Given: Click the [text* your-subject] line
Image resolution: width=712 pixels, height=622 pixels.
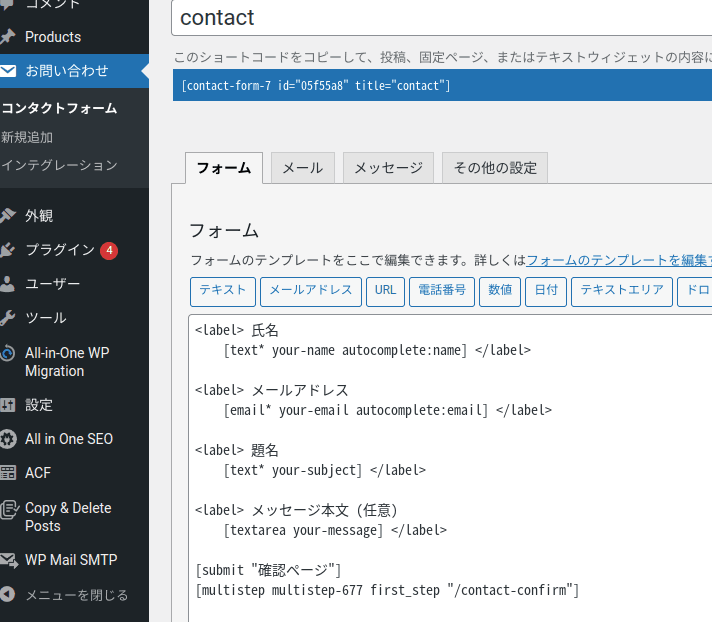Looking at the screenshot, I should (325, 470).
